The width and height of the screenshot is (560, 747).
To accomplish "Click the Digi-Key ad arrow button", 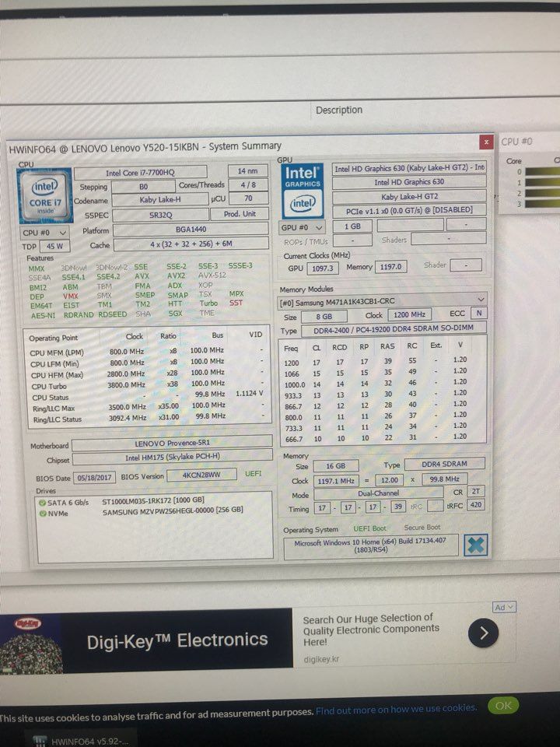I will click(483, 633).
